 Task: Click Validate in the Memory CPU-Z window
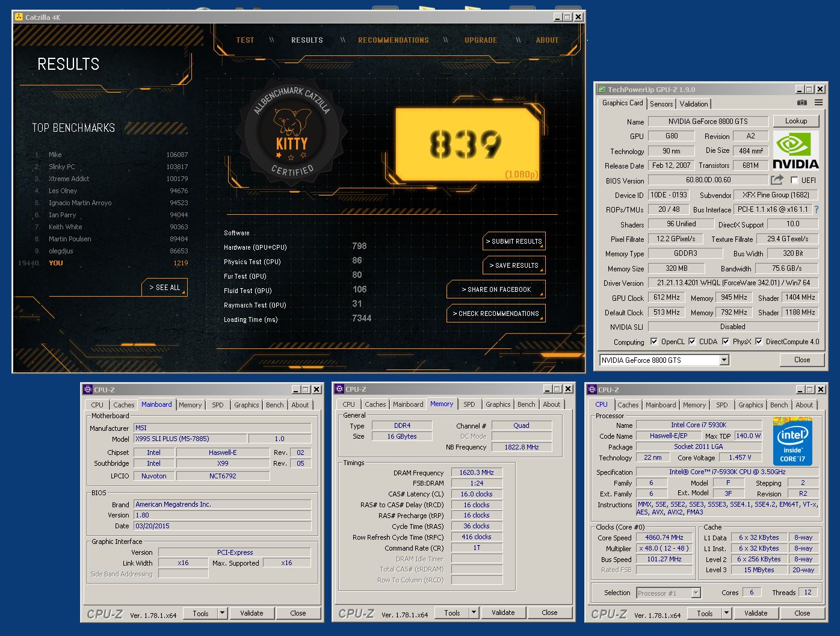[503, 613]
